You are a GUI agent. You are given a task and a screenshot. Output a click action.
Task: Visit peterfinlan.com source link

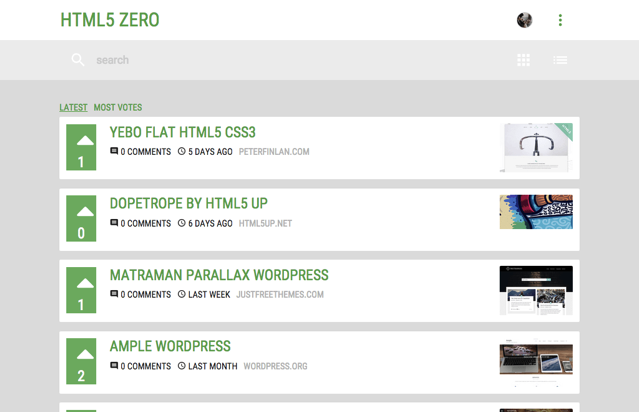274,152
